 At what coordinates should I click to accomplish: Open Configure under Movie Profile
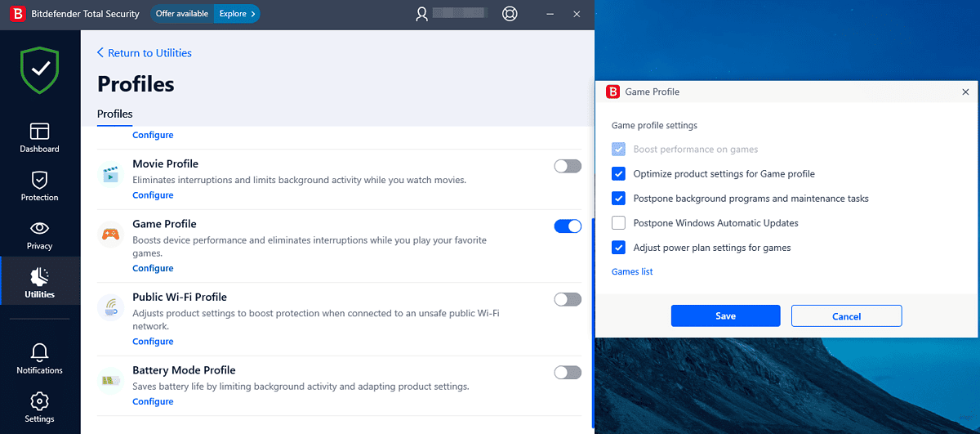click(x=153, y=195)
